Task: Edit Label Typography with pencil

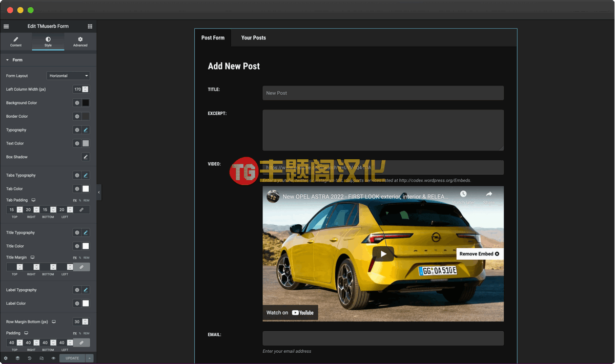Action: click(86, 290)
